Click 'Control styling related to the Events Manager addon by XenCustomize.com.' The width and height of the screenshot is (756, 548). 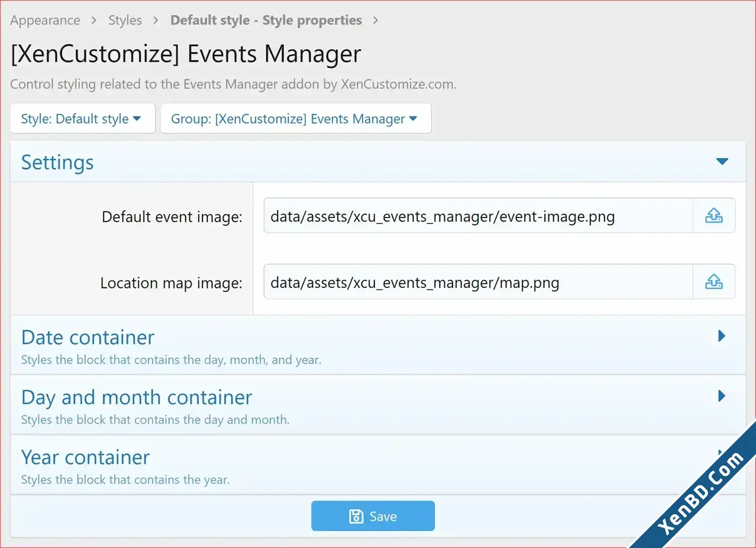tap(233, 84)
